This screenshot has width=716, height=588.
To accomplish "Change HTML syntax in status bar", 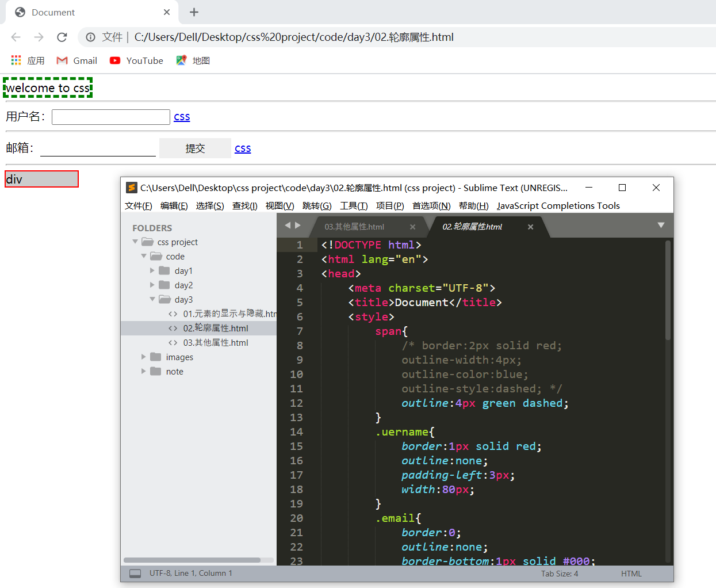I will (x=631, y=574).
